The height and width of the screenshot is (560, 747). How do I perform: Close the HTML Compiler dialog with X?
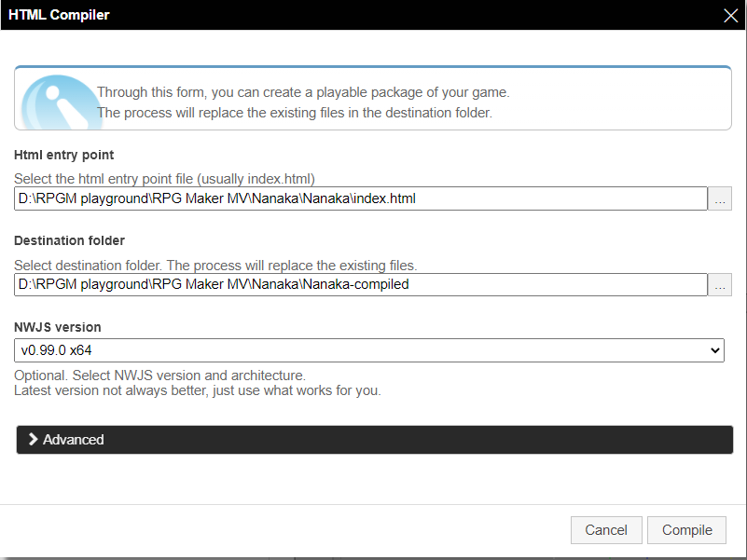point(730,15)
